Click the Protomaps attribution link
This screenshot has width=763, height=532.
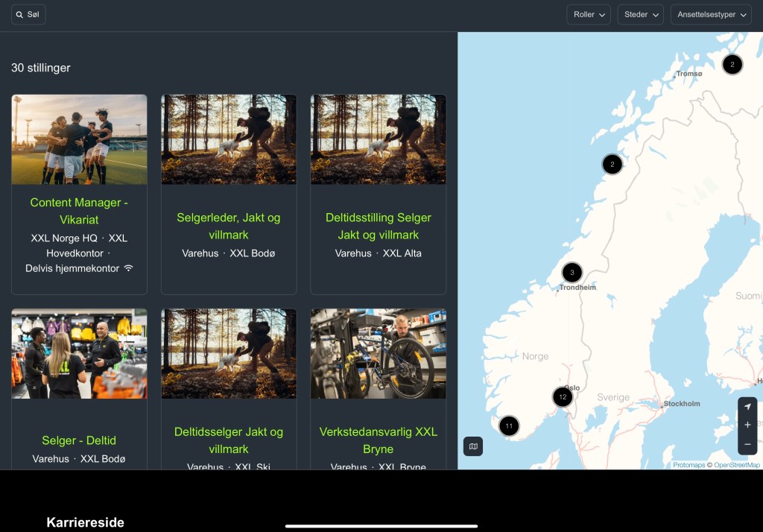688,465
